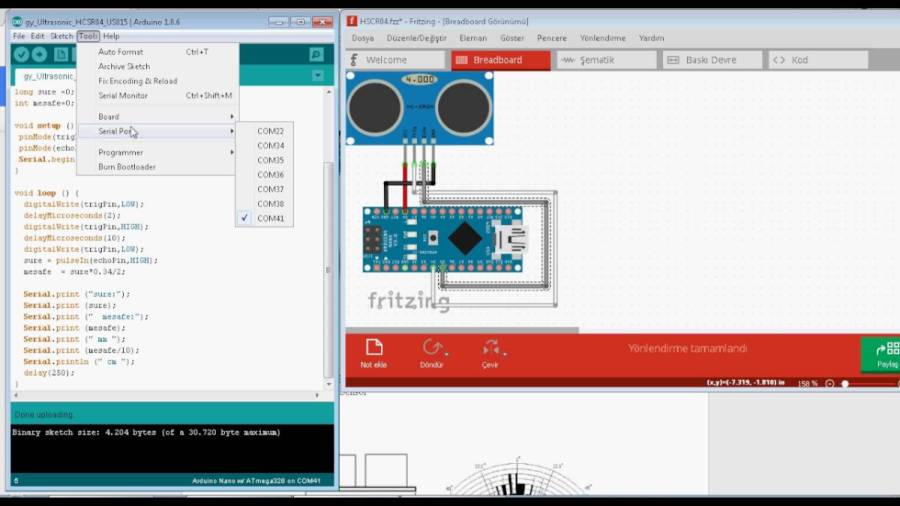Open the Çevir flip dropdown arrow
Viewport: 900px width, 506px height.
(505, 354)
